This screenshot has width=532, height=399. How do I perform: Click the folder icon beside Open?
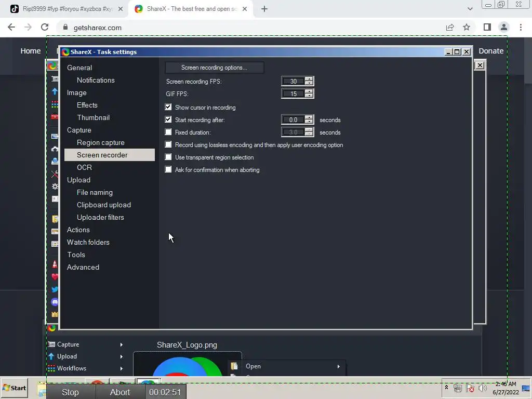[x=234, y=366]
